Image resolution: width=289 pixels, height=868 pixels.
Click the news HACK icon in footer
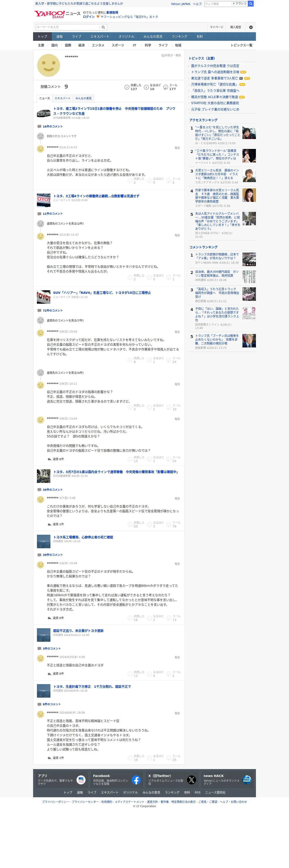pyautogui.click(x=247, y=780)
